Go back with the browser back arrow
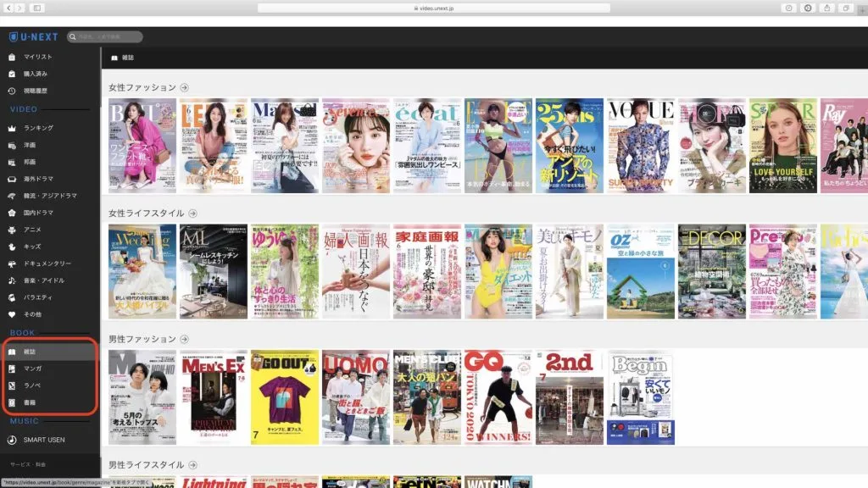The width and height of the screenshot is (868, 488). tap(8, 8)
